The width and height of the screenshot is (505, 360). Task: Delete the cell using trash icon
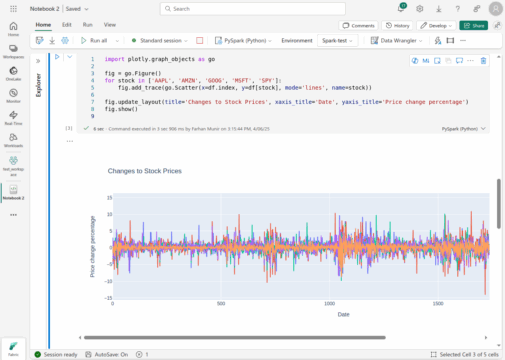[x=483, y=61]
